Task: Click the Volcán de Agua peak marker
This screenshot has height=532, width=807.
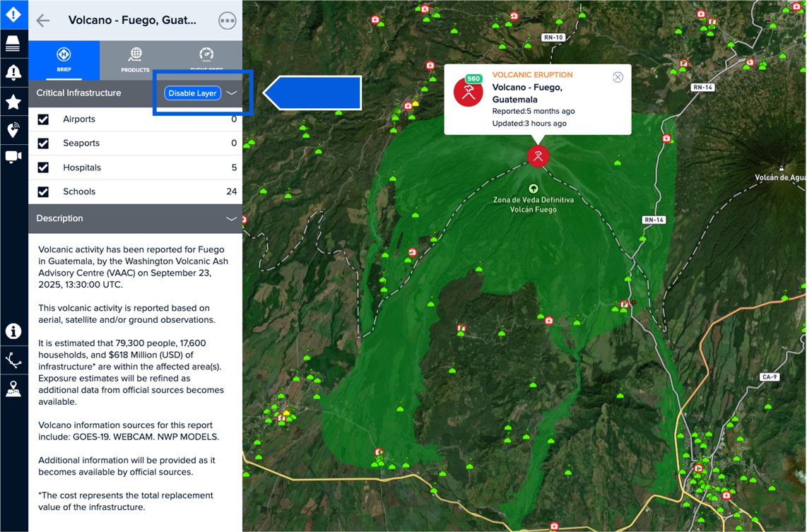Action: 782,168
